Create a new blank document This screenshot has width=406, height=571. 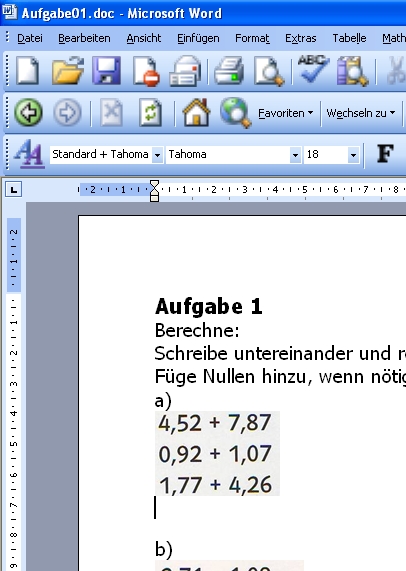[x=28, y=71]
